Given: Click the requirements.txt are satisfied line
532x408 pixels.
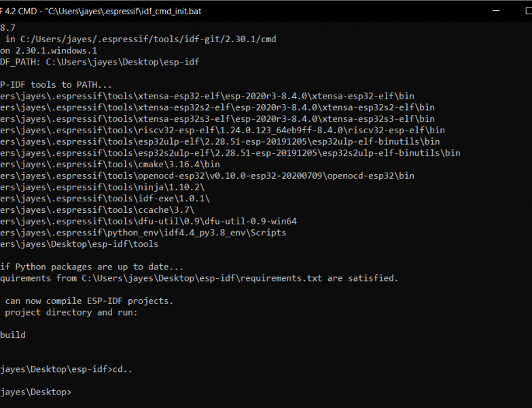Looking at the screenshot, I should tap(199, 278).
